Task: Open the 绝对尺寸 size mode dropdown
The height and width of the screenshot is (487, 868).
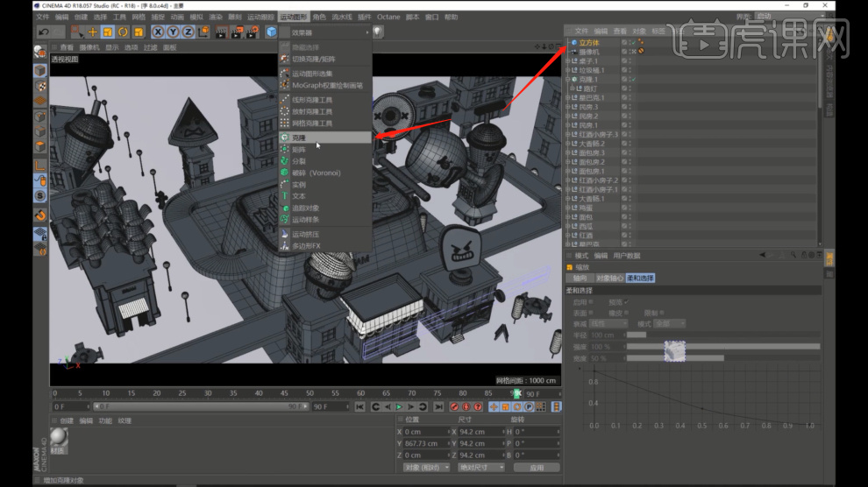Action: click(x=481, y=468)
